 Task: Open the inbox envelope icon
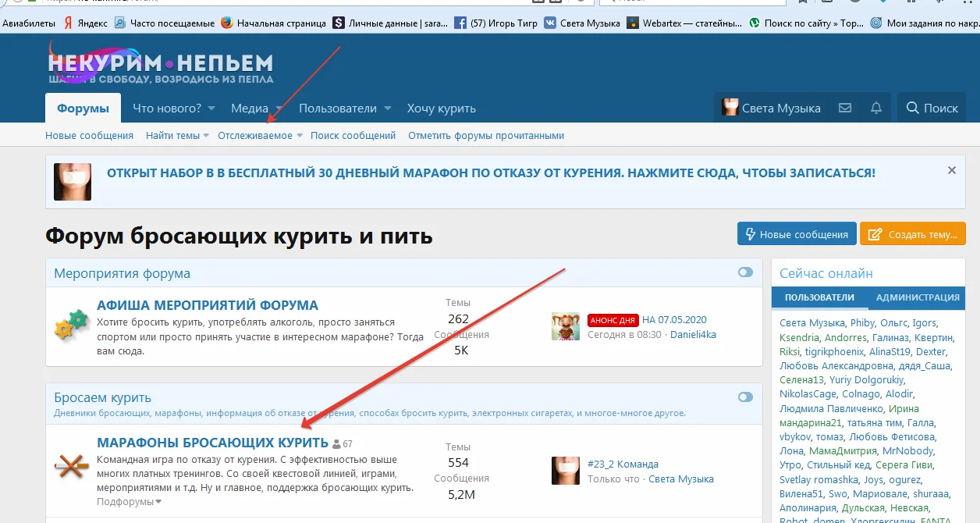point(845,109)
